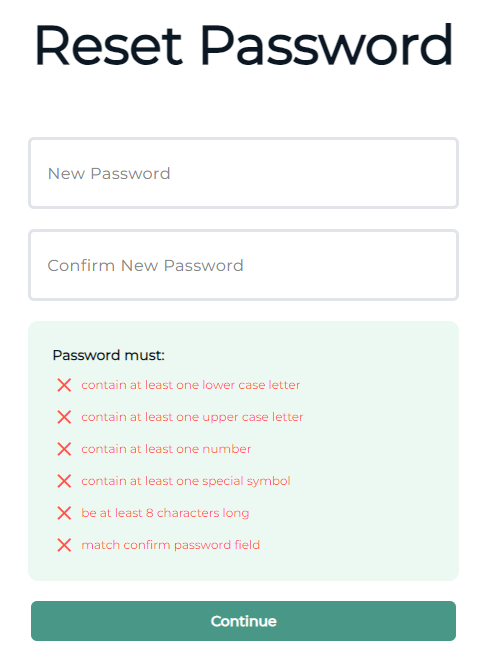Select the 'contain at least one upper case letter' text
The width and height of the screenshot is (485, 669).
click(192, 417)
